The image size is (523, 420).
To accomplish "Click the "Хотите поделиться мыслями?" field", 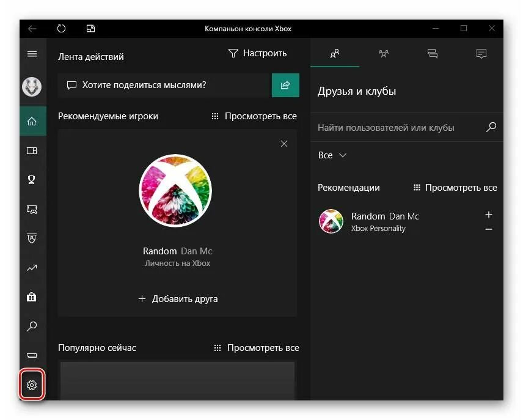I will tap(165, 85).
